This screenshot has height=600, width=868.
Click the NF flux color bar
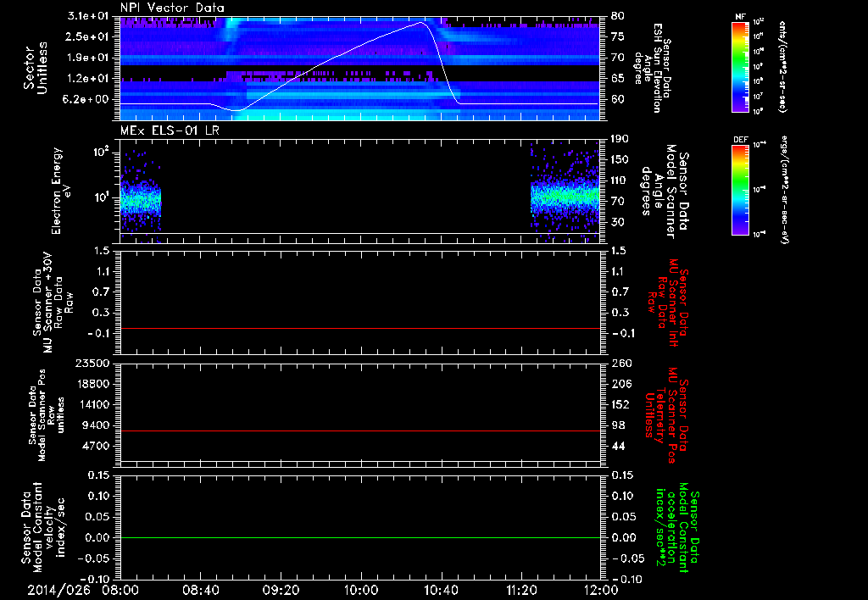click(740, 66)
